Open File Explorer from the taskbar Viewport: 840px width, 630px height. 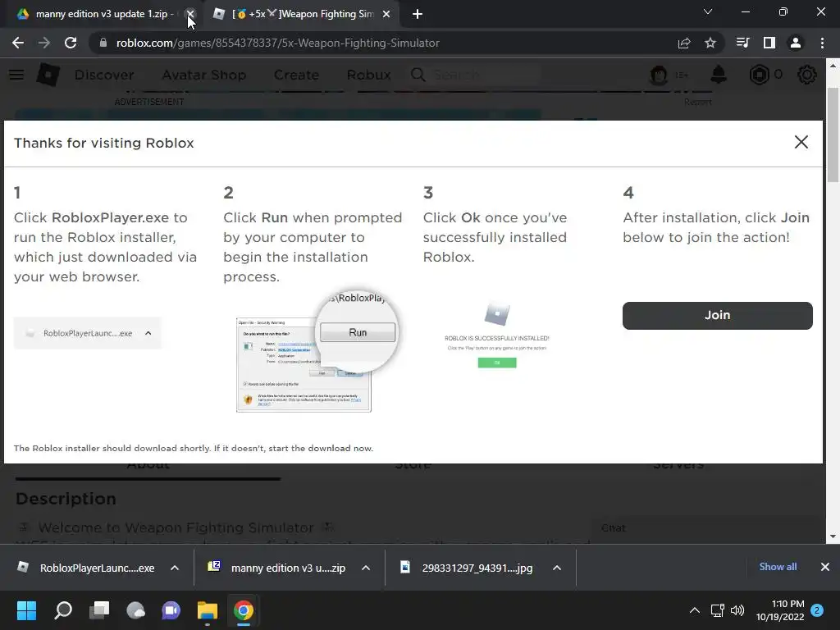(x=208, y=610)
